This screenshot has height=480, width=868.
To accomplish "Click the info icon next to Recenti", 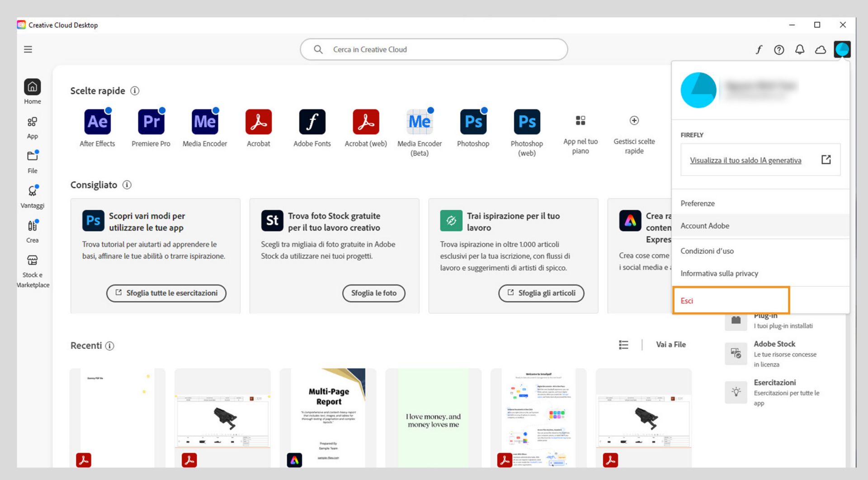I will [x=110, y=346].
